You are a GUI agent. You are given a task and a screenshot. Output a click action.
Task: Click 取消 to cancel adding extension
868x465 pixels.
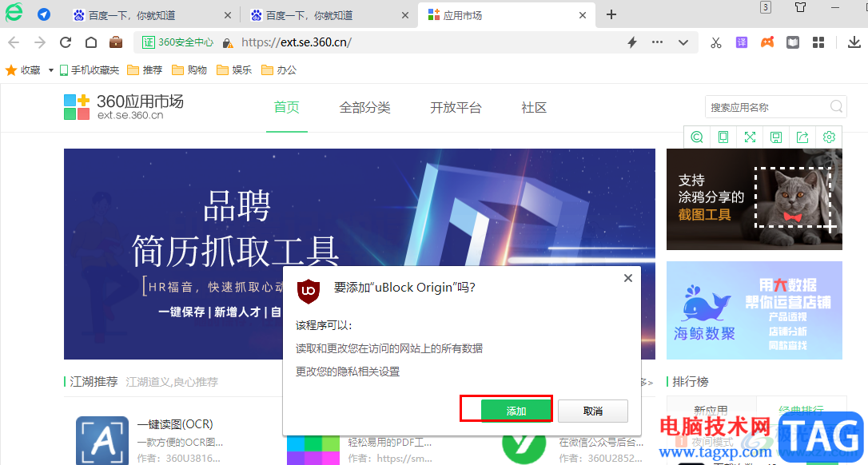coord(593,411)
